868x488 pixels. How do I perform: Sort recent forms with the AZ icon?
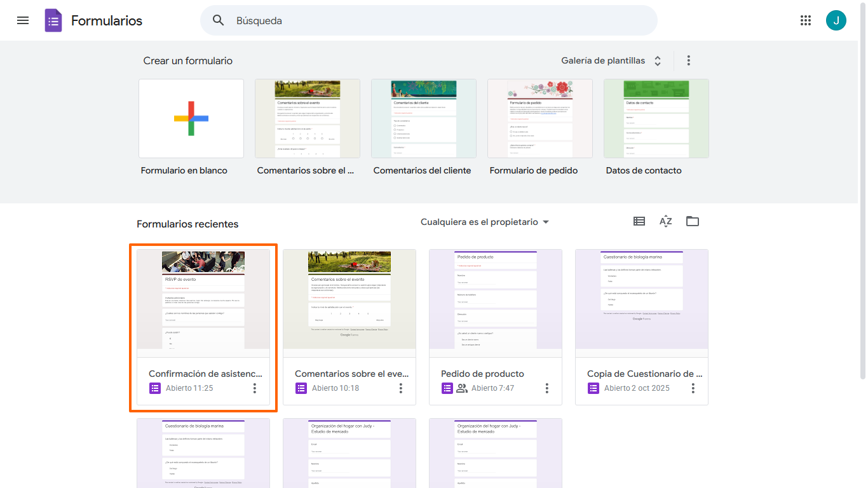coord(665,221)
